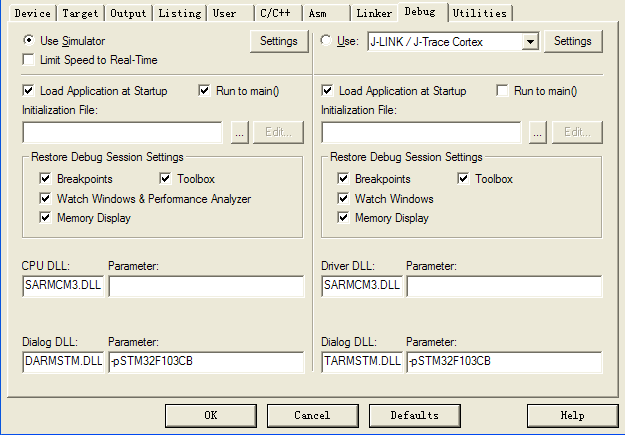Click the Driver DLL Parameter field

point(504,286)
